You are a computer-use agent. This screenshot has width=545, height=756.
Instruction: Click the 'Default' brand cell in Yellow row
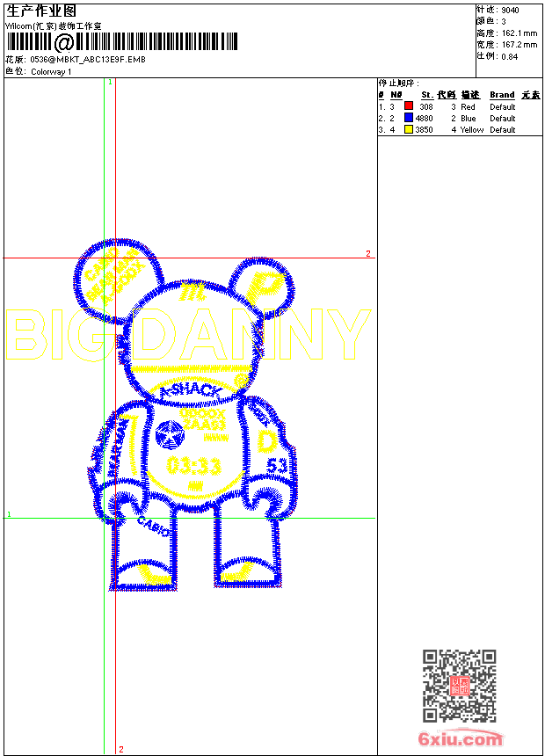503,130
